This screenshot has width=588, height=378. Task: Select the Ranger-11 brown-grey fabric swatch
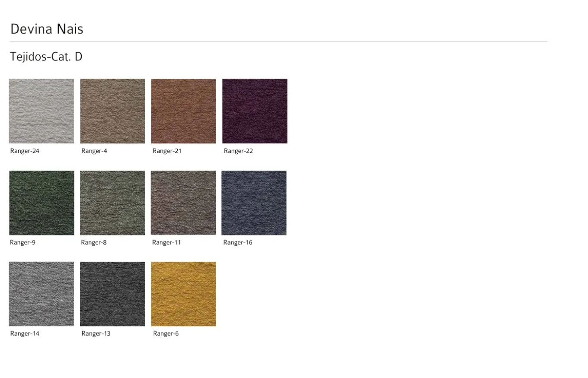(183, 203)
